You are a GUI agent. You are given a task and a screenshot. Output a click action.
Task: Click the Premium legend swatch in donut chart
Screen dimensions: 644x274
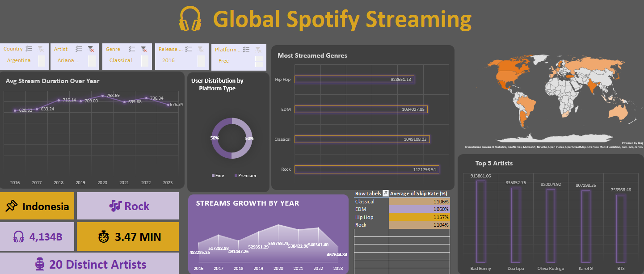tap(236, 176)
